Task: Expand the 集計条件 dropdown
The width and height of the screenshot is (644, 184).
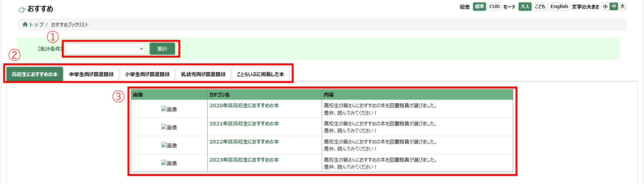Action: click(105, 49)
